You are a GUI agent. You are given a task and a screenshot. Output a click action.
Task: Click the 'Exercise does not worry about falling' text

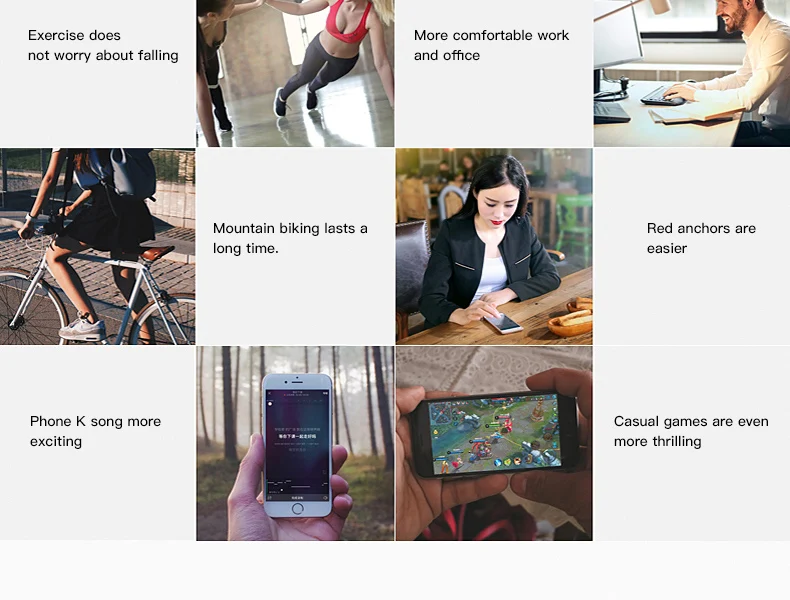[103, 45]
